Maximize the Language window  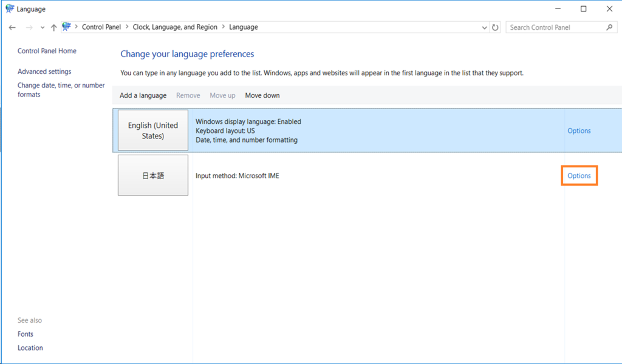[584, 8]
